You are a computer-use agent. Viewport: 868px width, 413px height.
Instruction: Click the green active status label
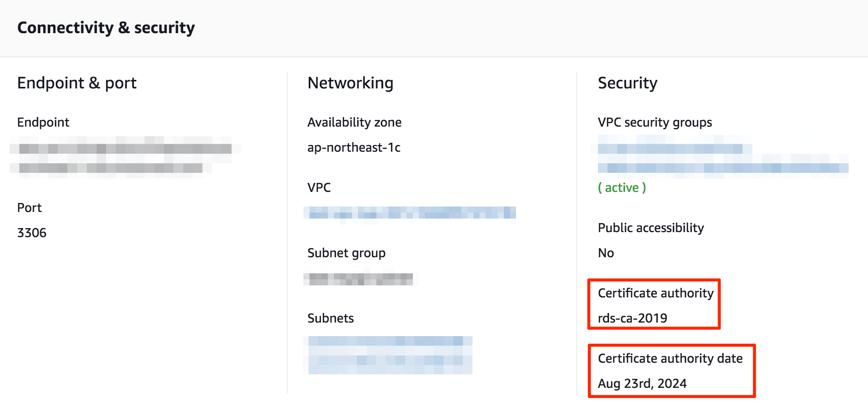click(622, 187)
